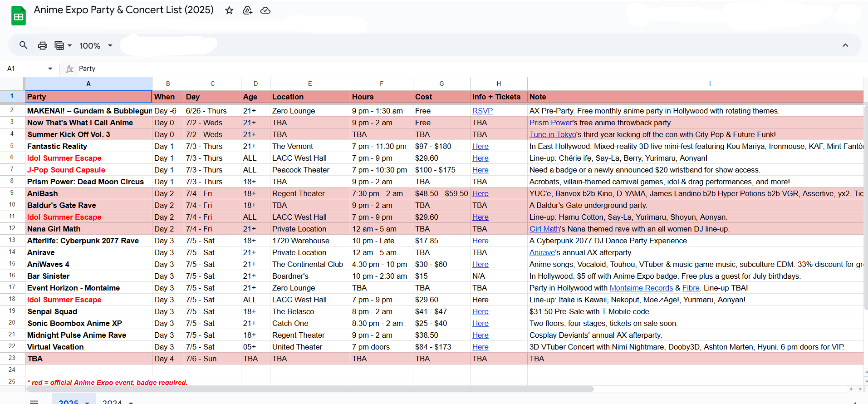
Task: Click the filter views table icon
Action: (x=59, y=45)
